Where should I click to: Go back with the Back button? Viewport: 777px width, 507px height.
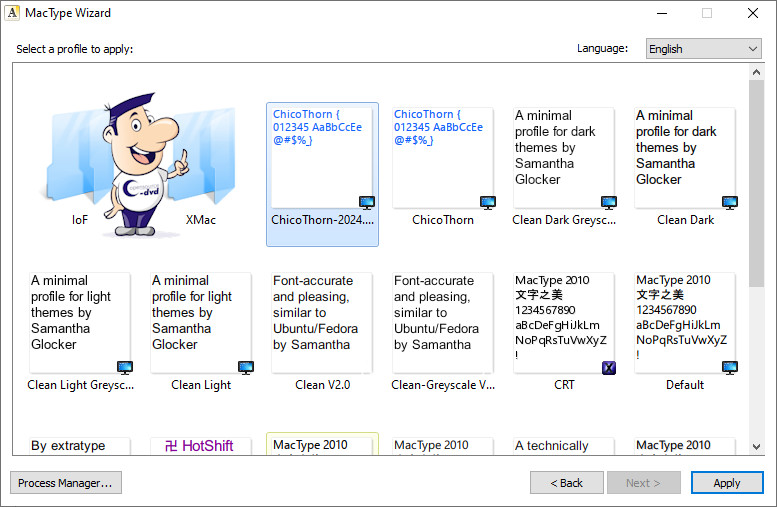pos(566,483)
